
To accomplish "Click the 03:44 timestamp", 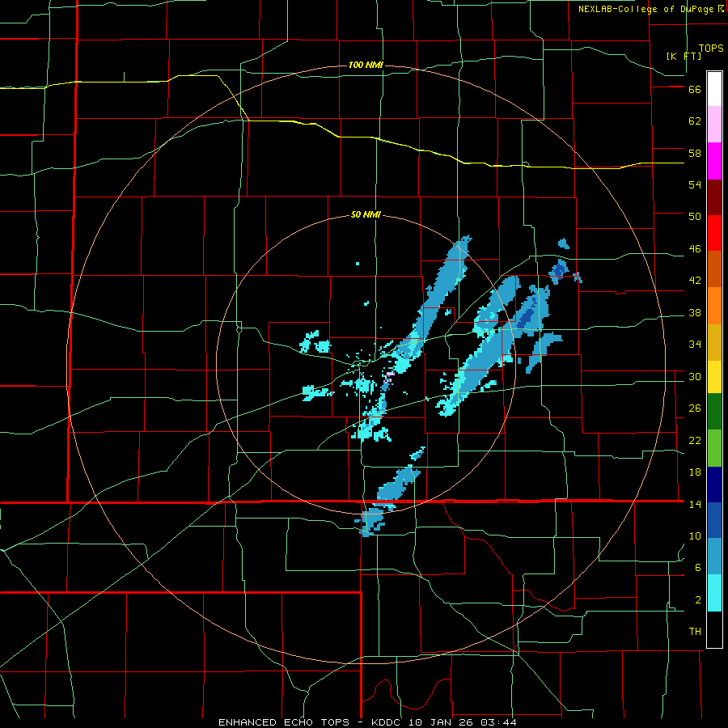I will [499, 722].
